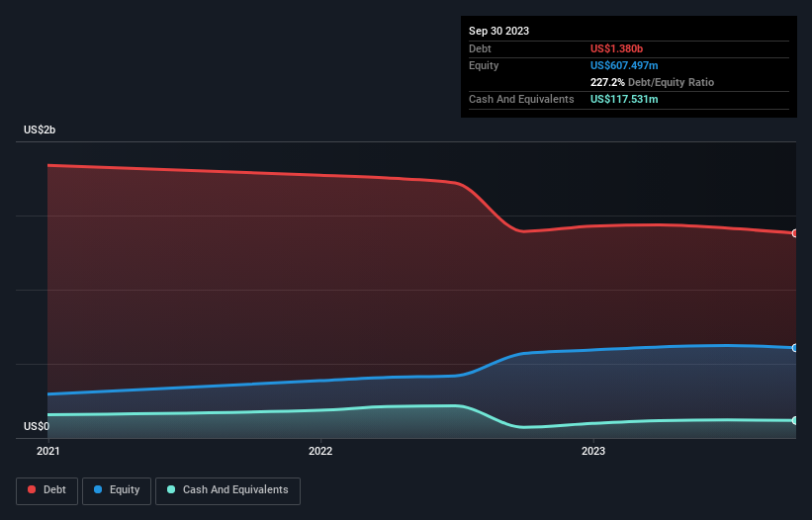Select the 2022 x-axis label
The image size is (812, 520).
(320, 451)
